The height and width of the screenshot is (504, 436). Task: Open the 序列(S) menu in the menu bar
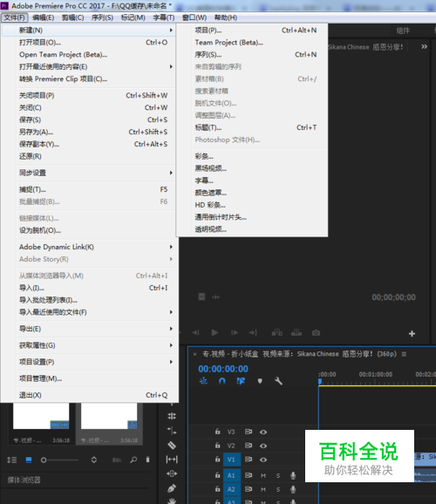point(102,17)
